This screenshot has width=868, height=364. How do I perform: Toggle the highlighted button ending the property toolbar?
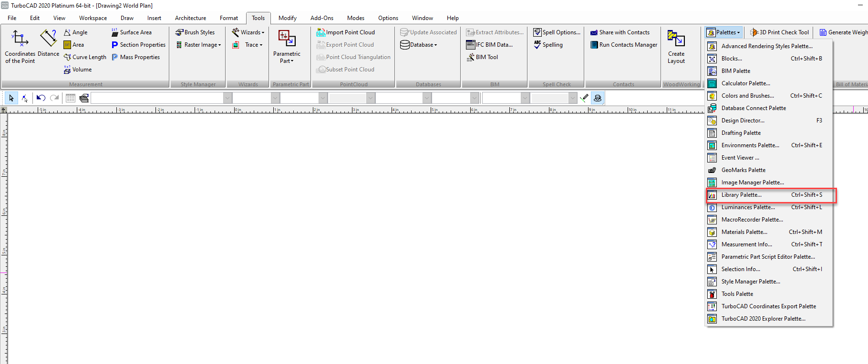point(598,98)
